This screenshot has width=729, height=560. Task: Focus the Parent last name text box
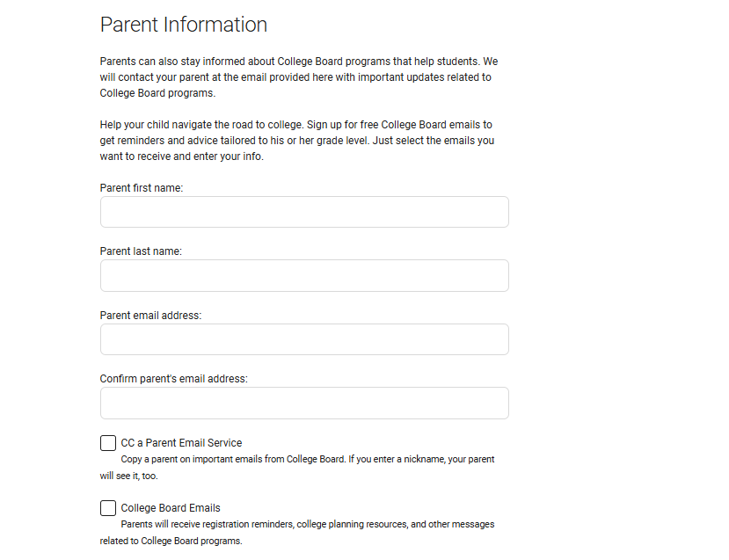pos(304,275)
